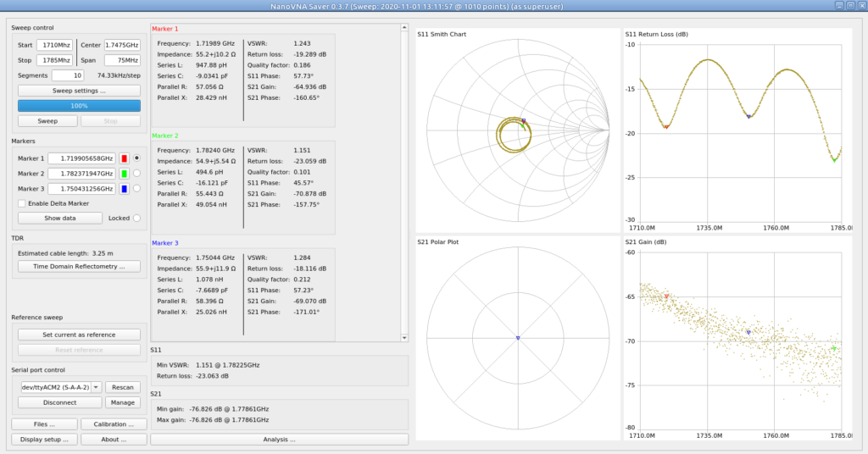This screenshot has height=454, width=868.
Task: Click blue marker on S21 Gain chart
Action: tap(749, 332)
